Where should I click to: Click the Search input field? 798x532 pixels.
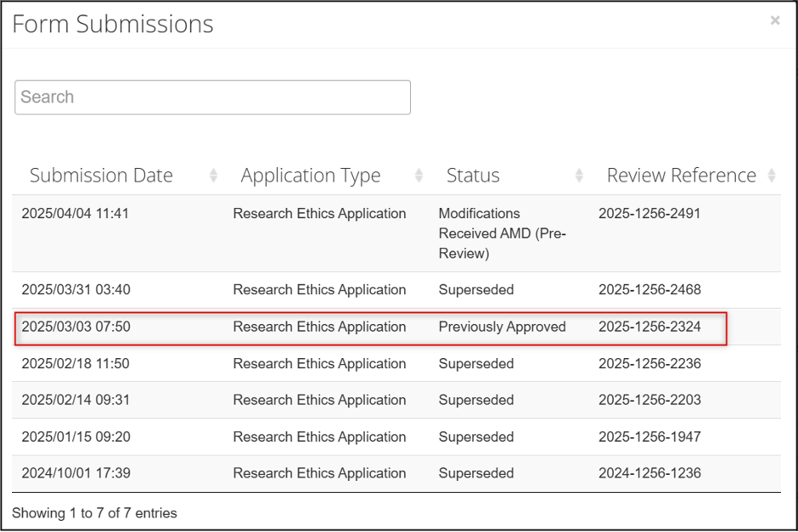pyautogui.click(x=213, y=97)
